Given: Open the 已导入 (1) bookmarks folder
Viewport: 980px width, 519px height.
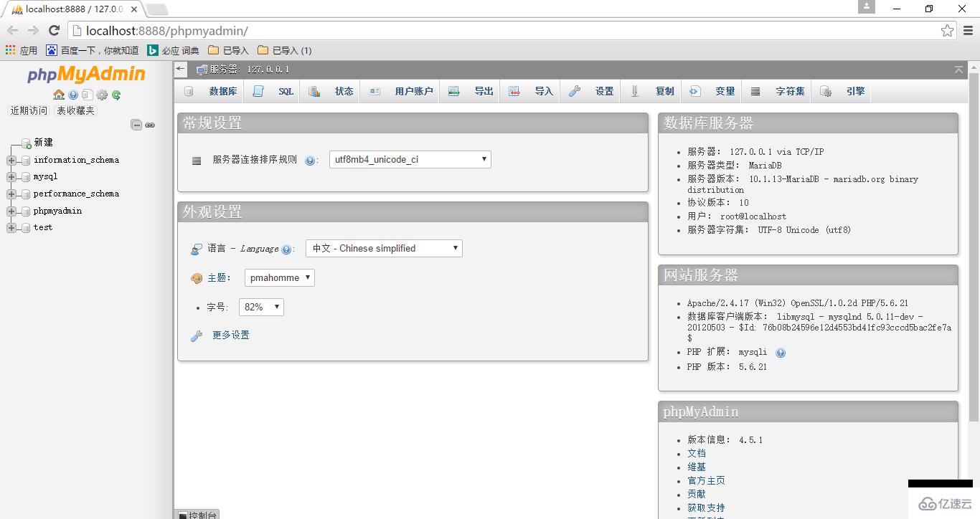Looking at the screenshot, I should [284, 50].
